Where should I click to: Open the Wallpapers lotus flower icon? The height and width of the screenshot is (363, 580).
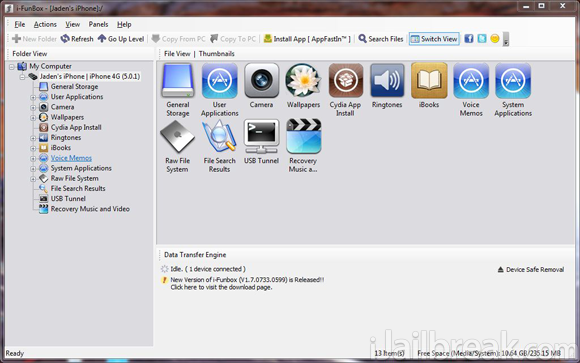tap(303, 81)
